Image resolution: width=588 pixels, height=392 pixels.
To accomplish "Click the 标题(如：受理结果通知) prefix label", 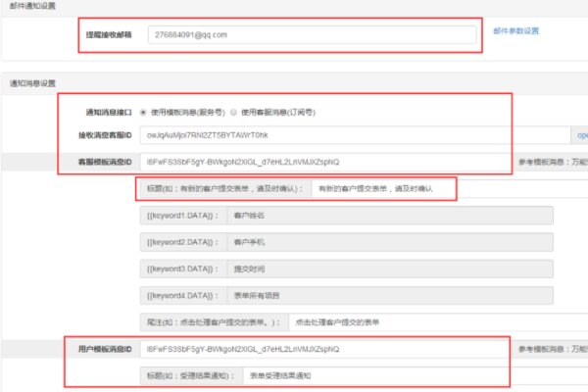I will click(x=192, y=376).
